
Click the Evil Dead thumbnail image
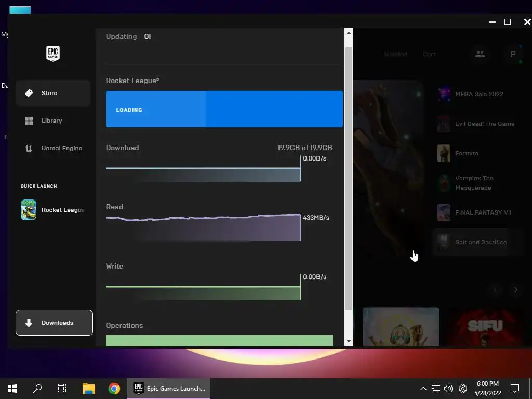click(x=444, y=124)
